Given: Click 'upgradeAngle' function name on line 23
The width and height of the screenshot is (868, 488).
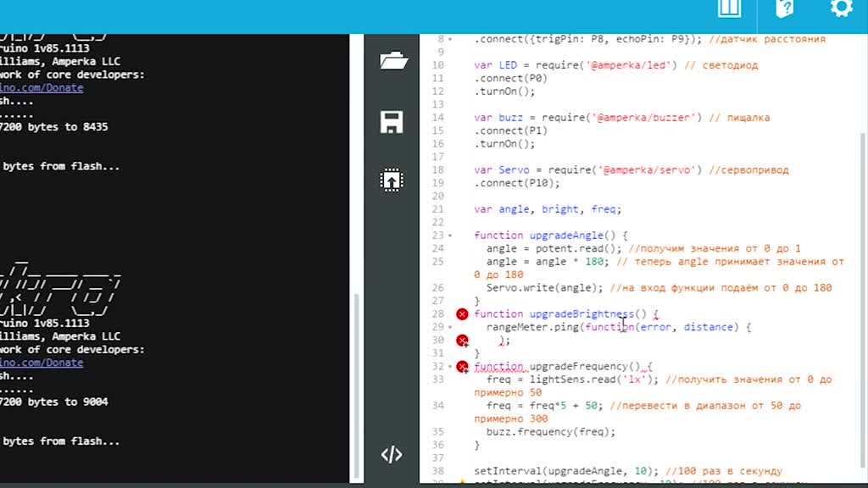Looking at the screenshot, I should 566,236.
